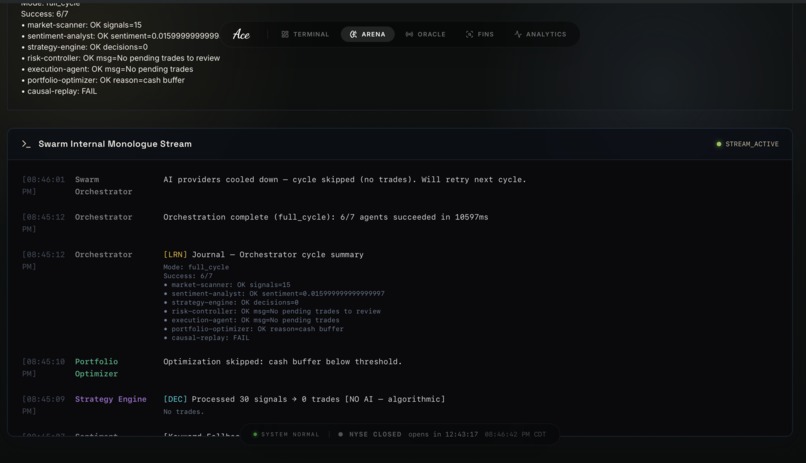Click 'Mode: full_cycle' in the journal entry
Screen dimensions: 806x463
point(196,267)
